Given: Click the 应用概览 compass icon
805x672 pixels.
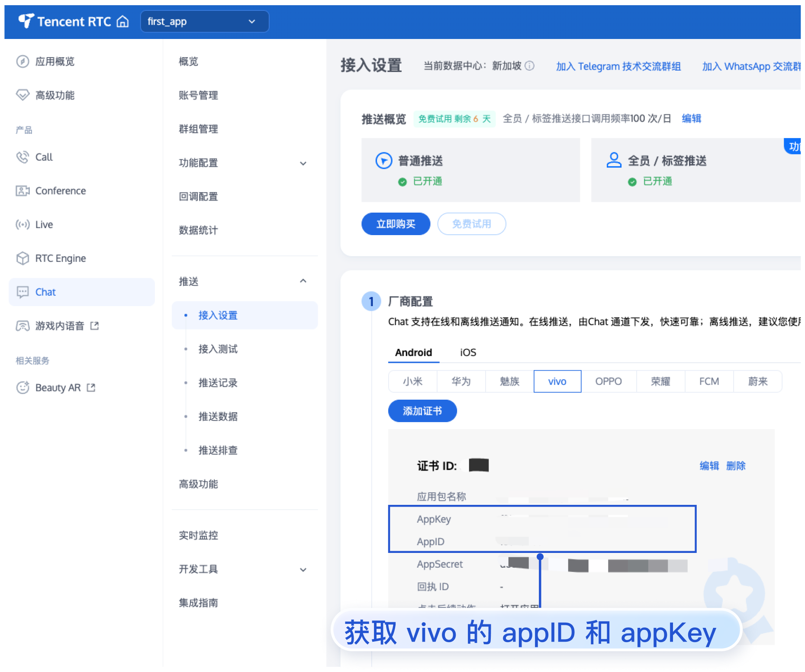Looking at the screenshot, I should click(x=23, y=61).
